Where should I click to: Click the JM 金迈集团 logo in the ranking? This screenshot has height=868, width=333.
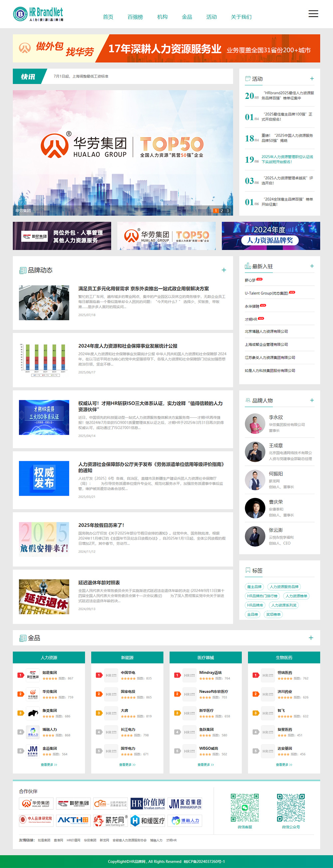33,751
